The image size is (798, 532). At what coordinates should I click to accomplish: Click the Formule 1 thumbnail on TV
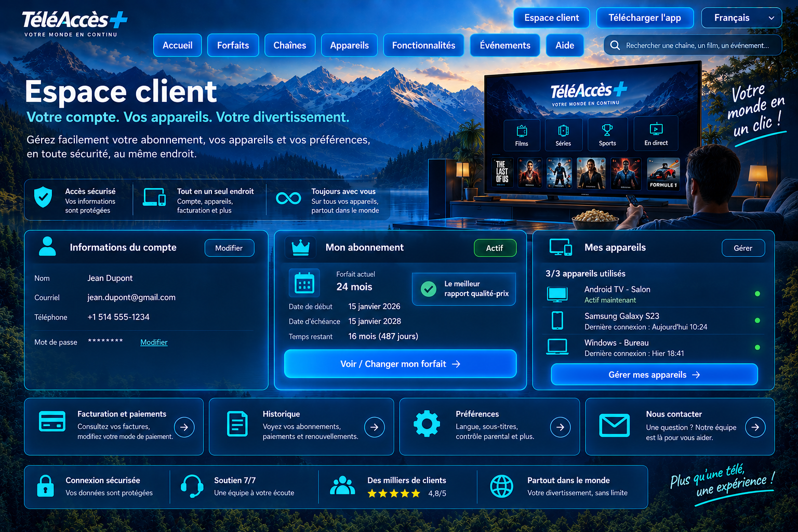click(x=663, y=173)
